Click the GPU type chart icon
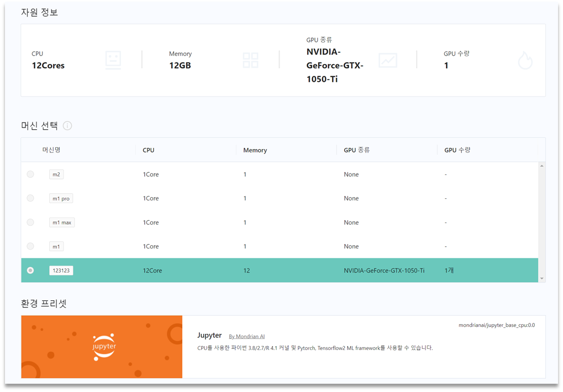The width and height of the screenshot is (563, 392). pyautogui.click(x=387, y=60)
